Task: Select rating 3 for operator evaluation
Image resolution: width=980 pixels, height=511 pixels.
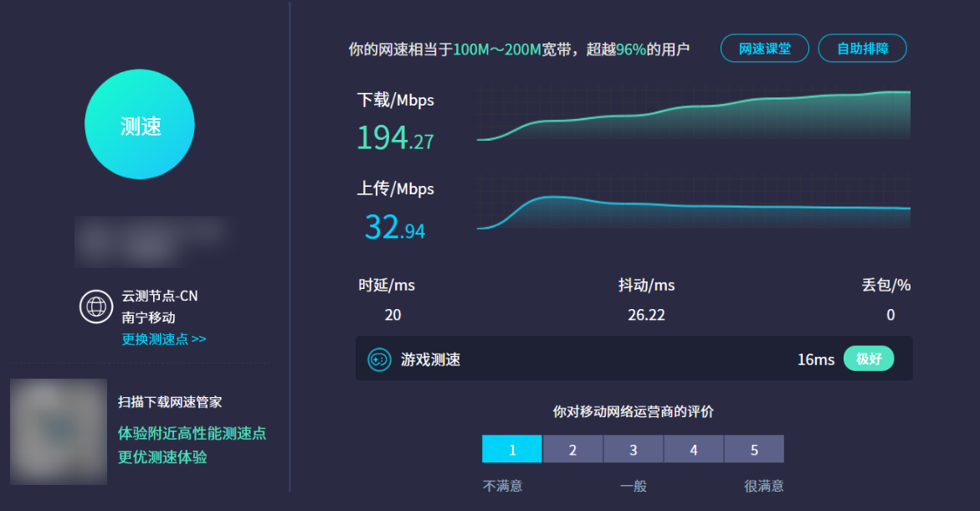Action: coord(634,449)
